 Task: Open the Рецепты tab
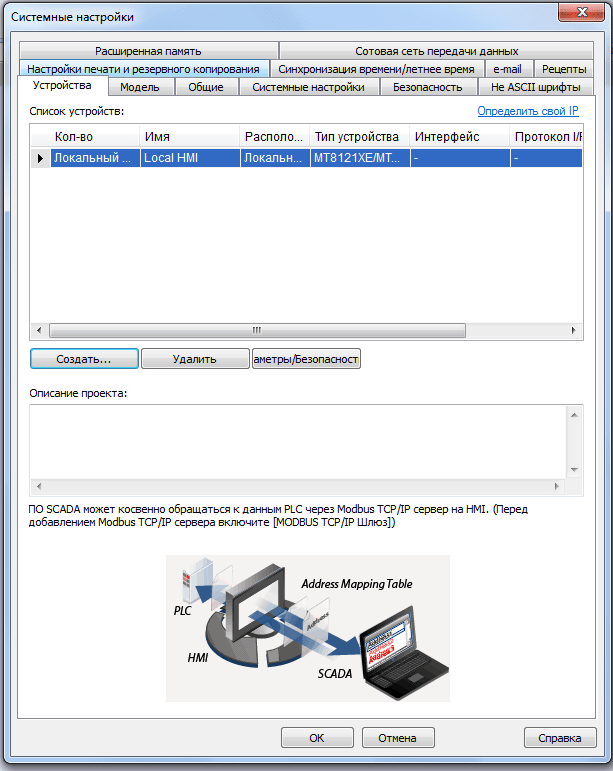tap(564, 69)
